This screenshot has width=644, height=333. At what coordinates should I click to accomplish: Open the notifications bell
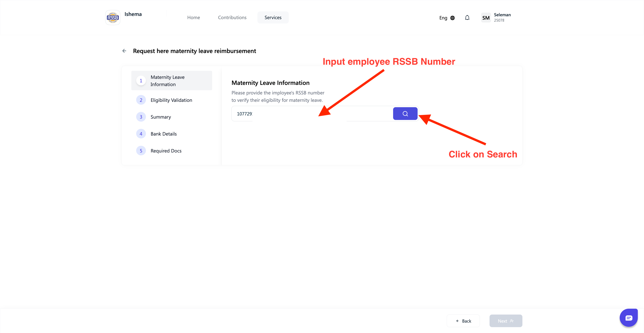tap(467, 18)
